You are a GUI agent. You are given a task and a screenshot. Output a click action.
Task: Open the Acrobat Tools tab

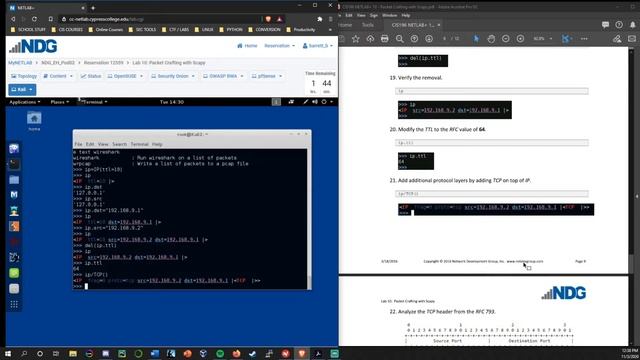click(368, 25)
